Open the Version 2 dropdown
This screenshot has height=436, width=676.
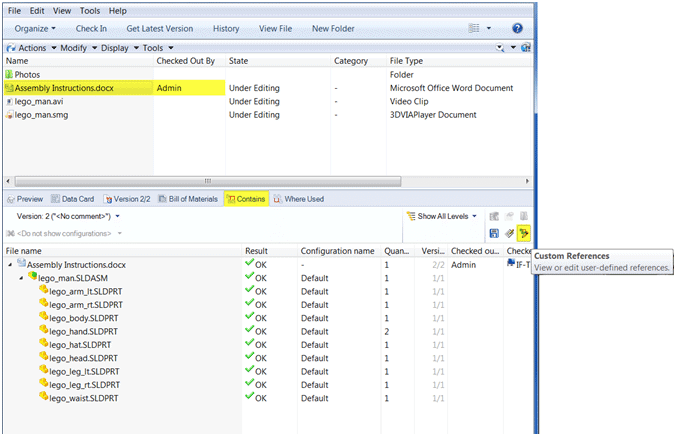click(x=68, y=216)
